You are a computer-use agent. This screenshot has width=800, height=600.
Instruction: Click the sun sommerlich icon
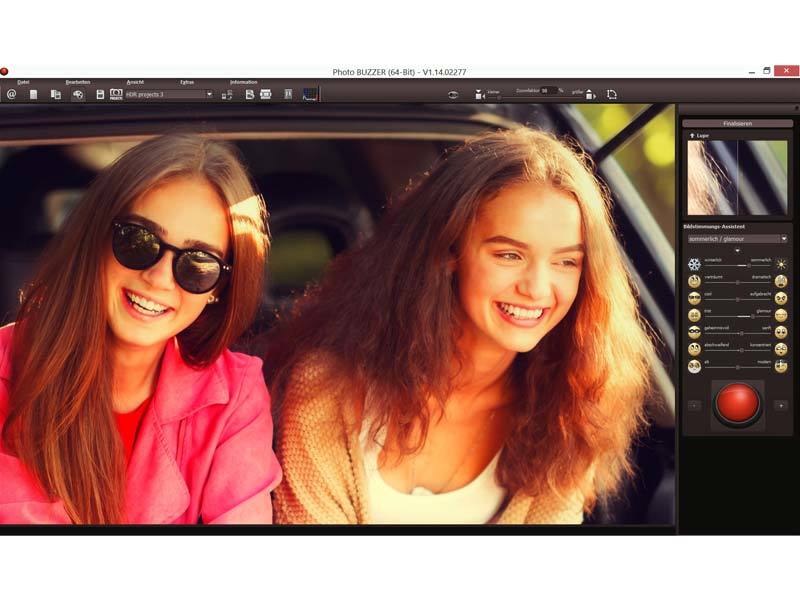click(781, 264)
